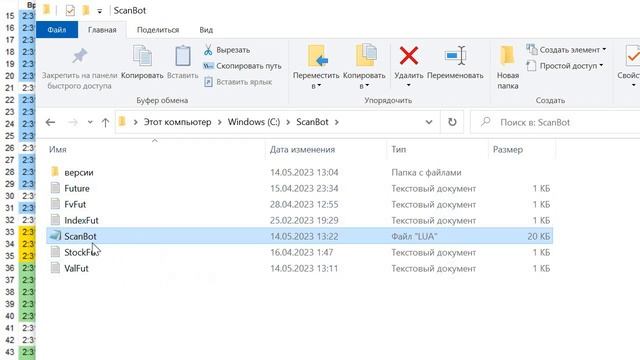
Task: Click row 33 in the background table
Action: pyautogui.click(x=18, y=232)
